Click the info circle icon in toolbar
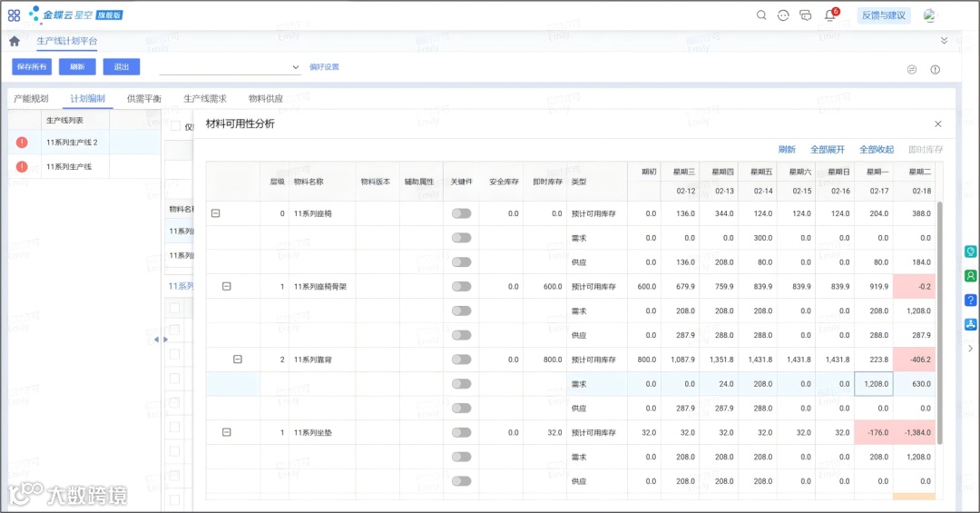This screenshot has height=513, width=980. [x=935, y=69]
